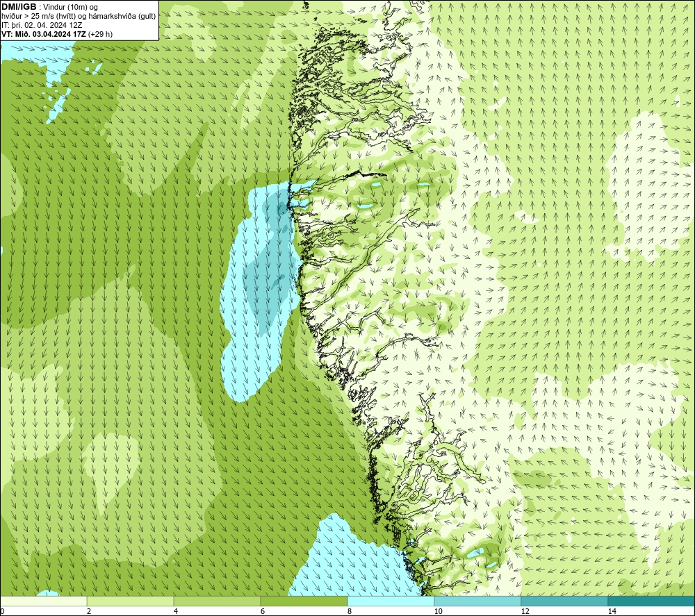This screenshot has width=695, height=616.
Task: Click the '6' scale label
Action: click(x=263, y=611)
